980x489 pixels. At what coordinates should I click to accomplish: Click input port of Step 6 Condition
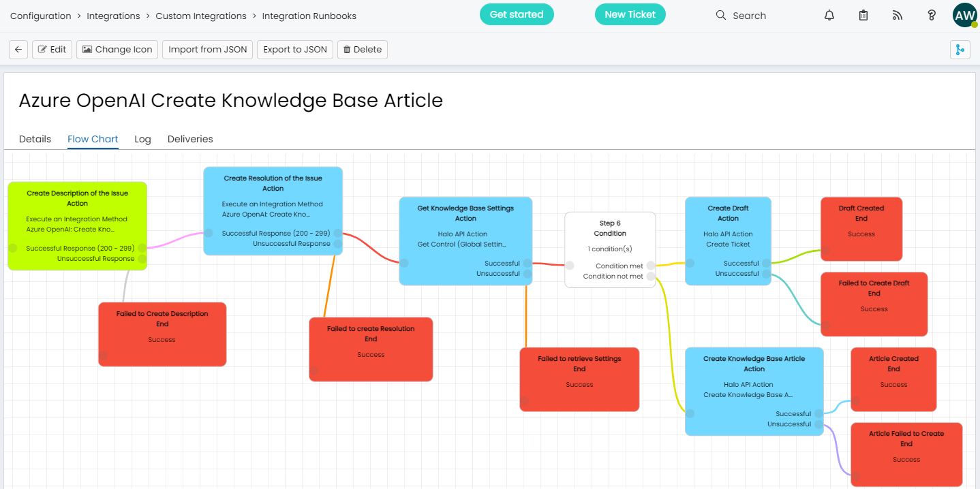[x=570, y=266]
